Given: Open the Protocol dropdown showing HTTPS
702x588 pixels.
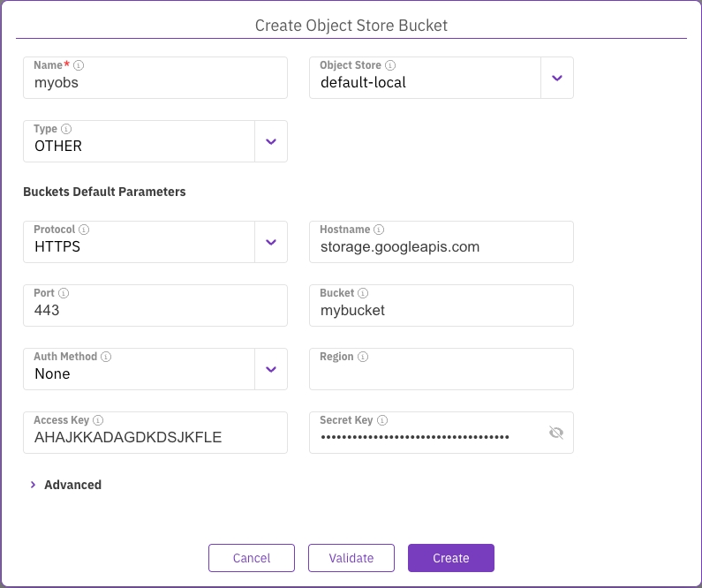Looking at the screenshot, I should tap(271, 242).
